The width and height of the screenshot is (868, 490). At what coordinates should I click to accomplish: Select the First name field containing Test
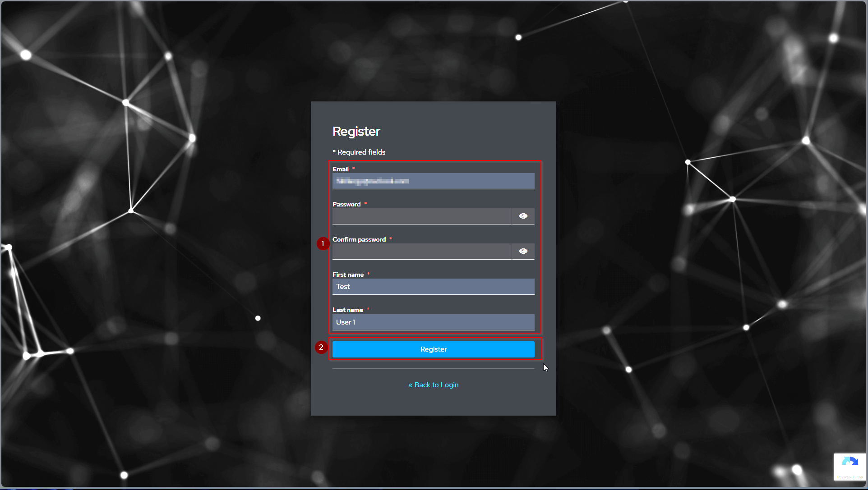tap(433, 287)
